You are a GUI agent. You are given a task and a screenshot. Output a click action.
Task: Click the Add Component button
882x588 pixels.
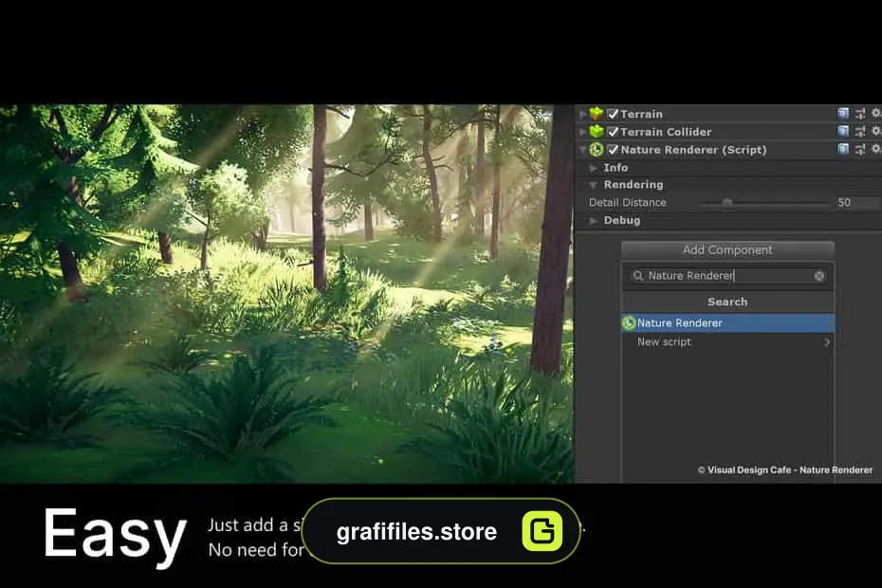pos(727,249)
